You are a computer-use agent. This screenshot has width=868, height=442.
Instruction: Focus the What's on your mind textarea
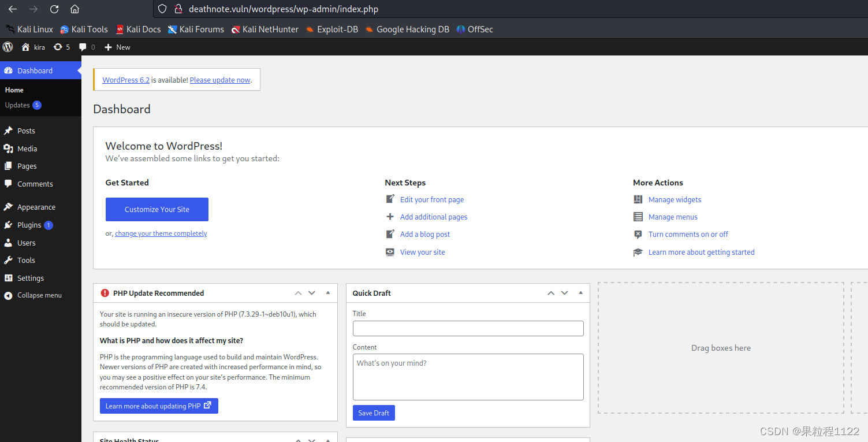click(468, 377)
